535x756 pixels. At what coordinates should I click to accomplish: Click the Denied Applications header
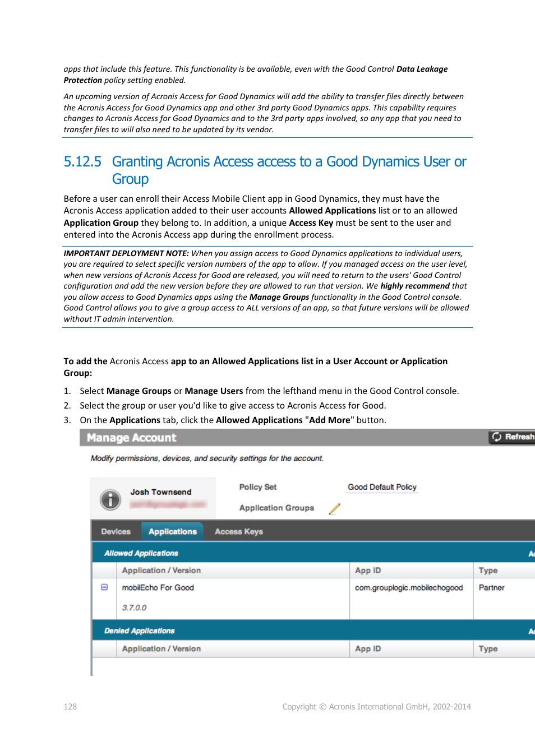point(140,631)
